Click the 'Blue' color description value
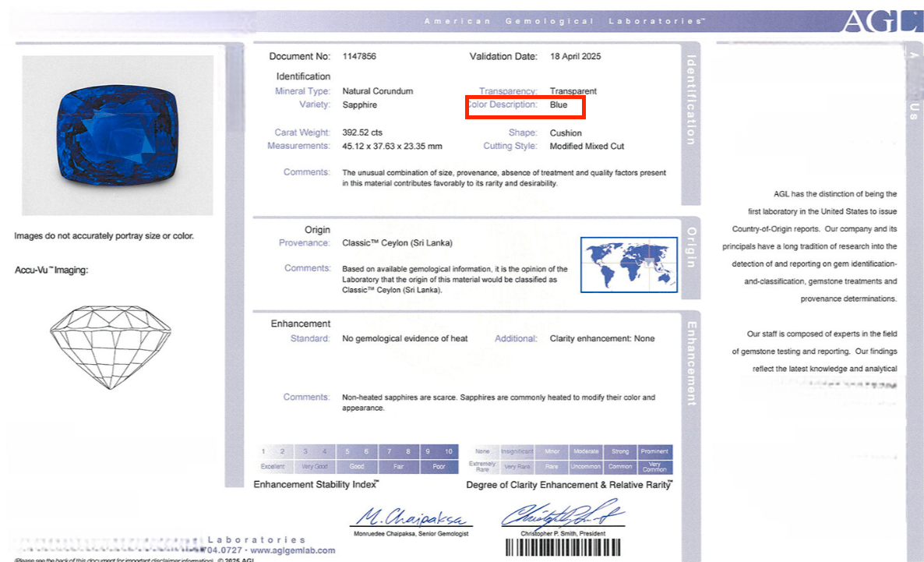This screenshot has width=924, height=562. (559, 105)
